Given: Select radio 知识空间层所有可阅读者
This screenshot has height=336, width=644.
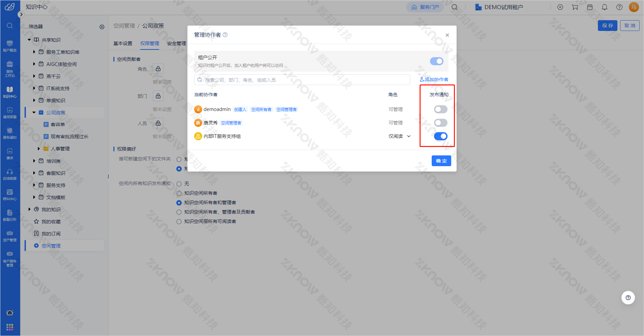Looking at the screenshot, I should pos(179,222).
